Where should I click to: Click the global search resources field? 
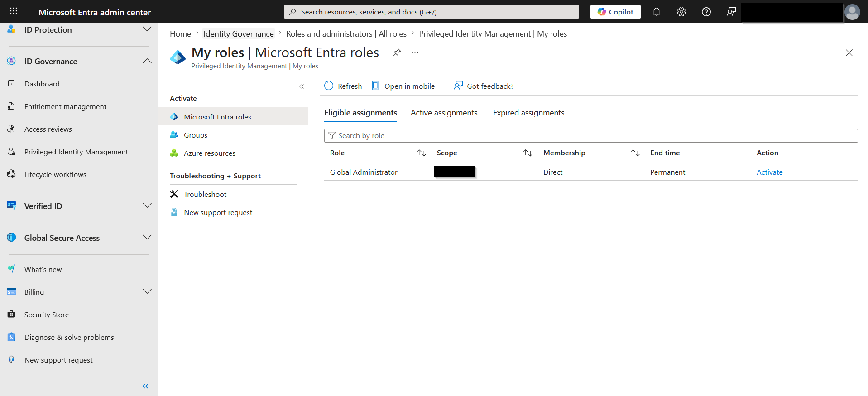(x=431, y=12)
